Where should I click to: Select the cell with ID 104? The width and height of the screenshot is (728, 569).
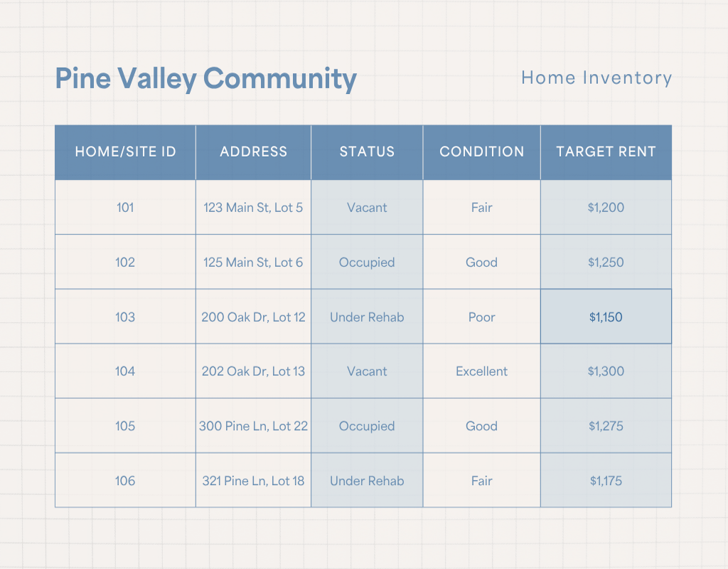pos(125,371)
